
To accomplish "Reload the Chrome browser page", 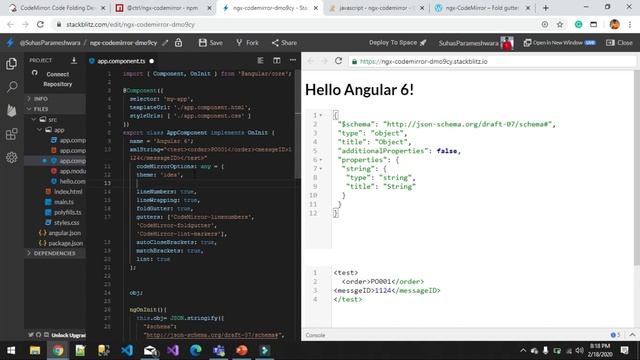I will coord(40,24).
